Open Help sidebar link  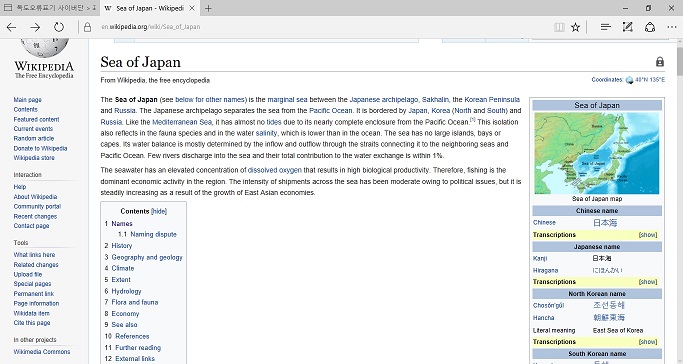tap(20, 187)
